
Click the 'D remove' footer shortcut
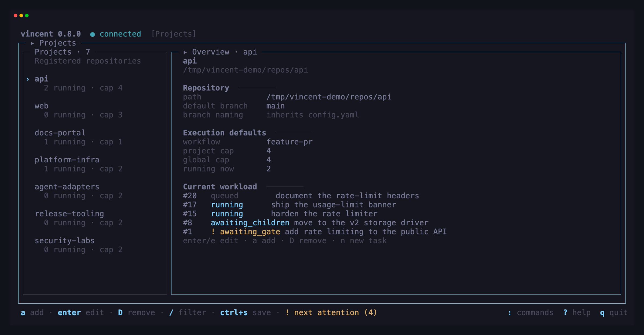click(x=136, y=312)
